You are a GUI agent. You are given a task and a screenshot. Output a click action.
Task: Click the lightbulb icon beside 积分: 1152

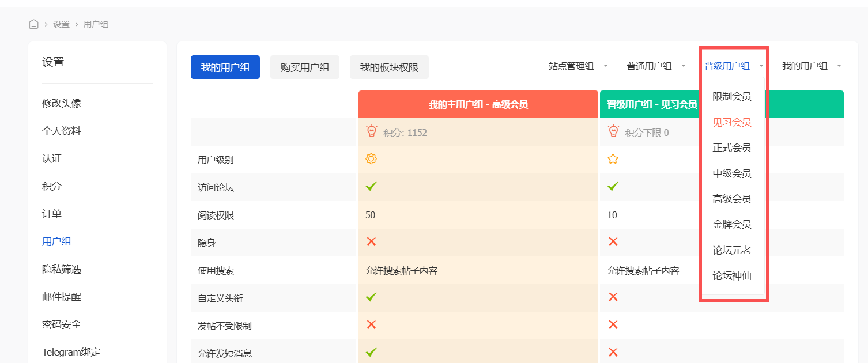coord(371,131)
